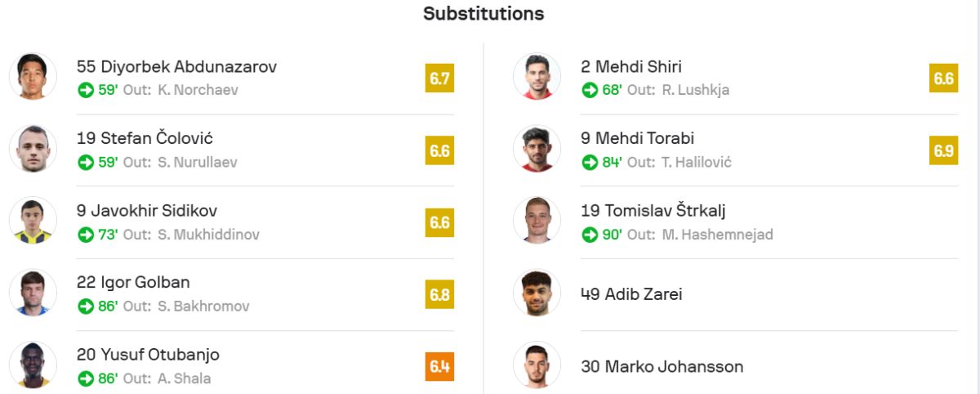Image resolution: width=980 pixels, height=394 pixels.
Task: Click the Substitutions section heading
Action: coord(483,14)
